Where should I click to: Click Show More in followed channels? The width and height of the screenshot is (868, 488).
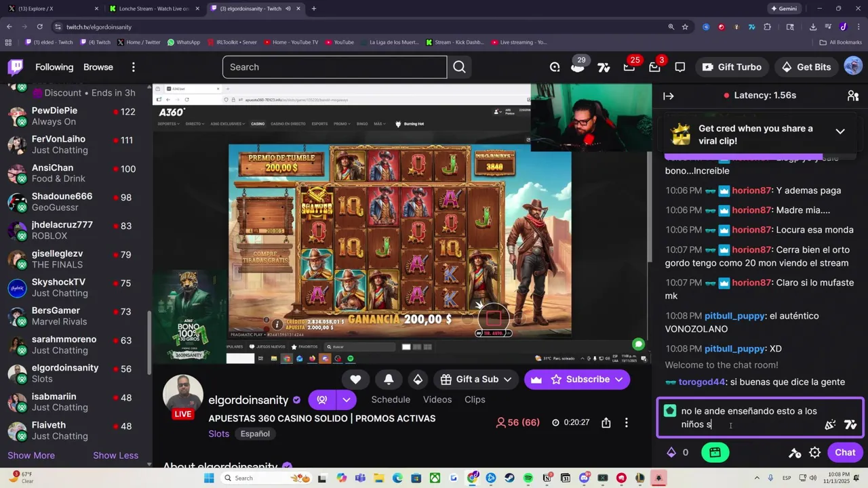pos(31,455)
